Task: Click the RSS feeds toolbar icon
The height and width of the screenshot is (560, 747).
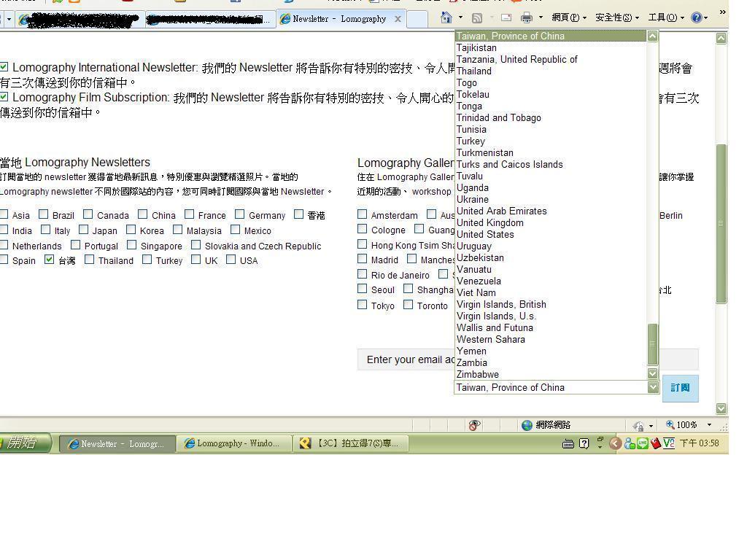Action: coord(477,18)
